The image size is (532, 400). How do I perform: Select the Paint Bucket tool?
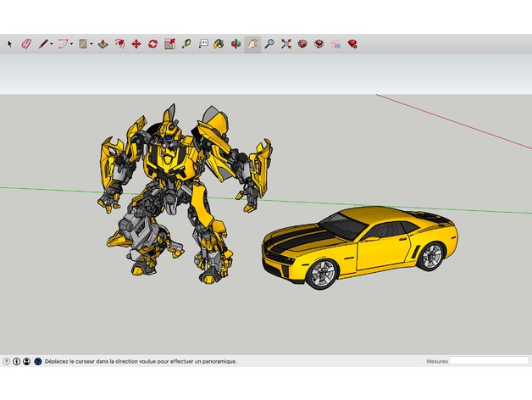pyautogui.click(x=219, y=44)
